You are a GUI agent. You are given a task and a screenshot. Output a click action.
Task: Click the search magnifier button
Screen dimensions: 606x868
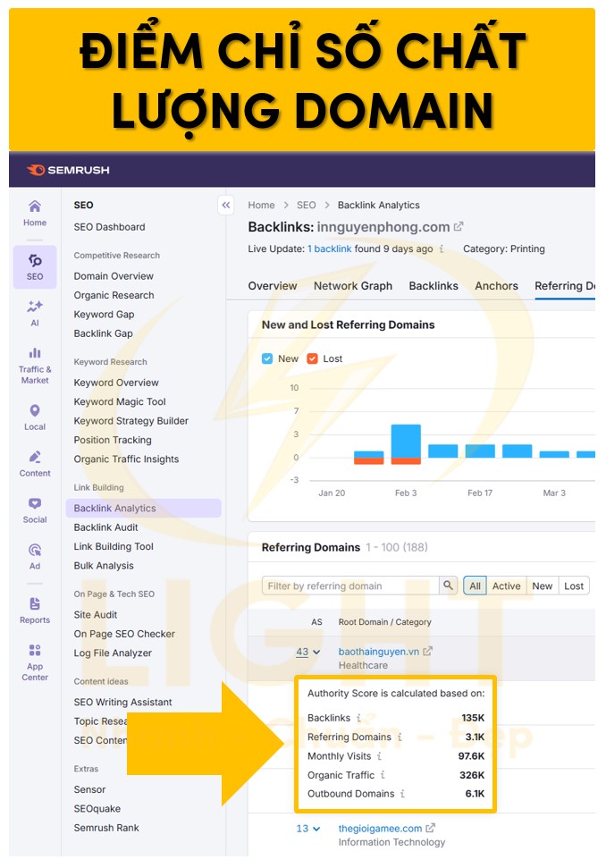click(449, 586)
